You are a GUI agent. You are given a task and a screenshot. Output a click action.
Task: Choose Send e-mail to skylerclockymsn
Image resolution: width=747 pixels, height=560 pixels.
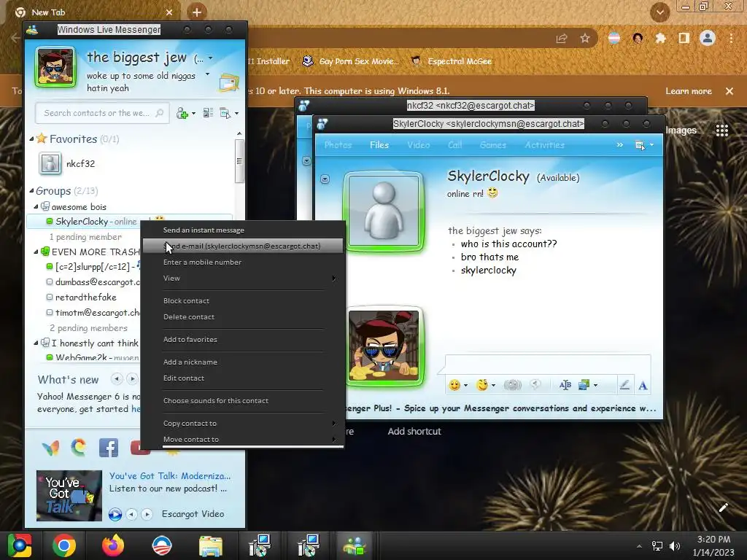pyautogui.click(x=242, y=246)
